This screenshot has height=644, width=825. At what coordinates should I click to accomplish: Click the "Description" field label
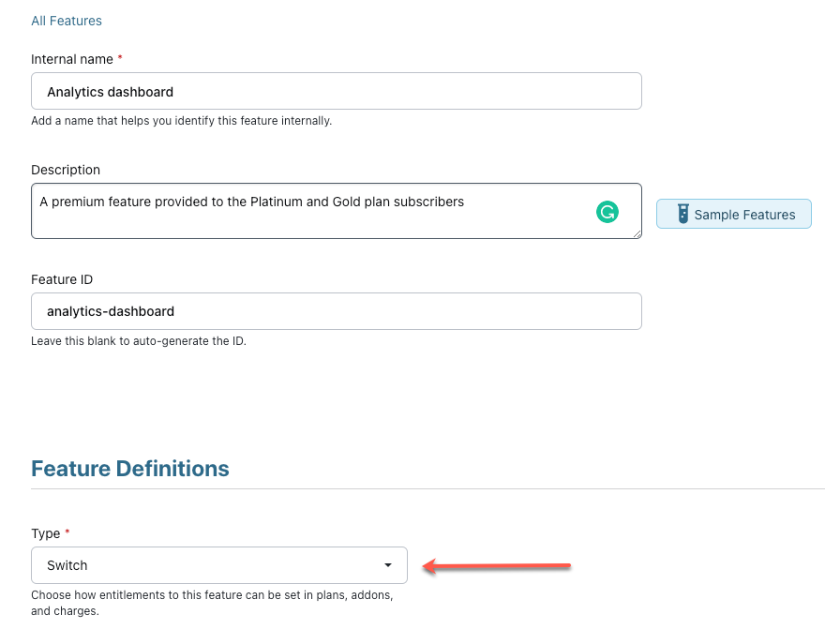pos(66,170)
